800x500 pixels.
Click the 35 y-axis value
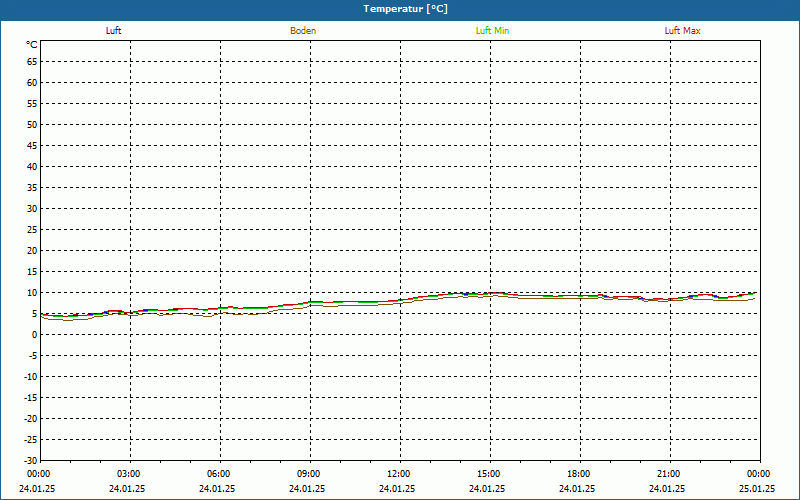(x=32, y=188)
